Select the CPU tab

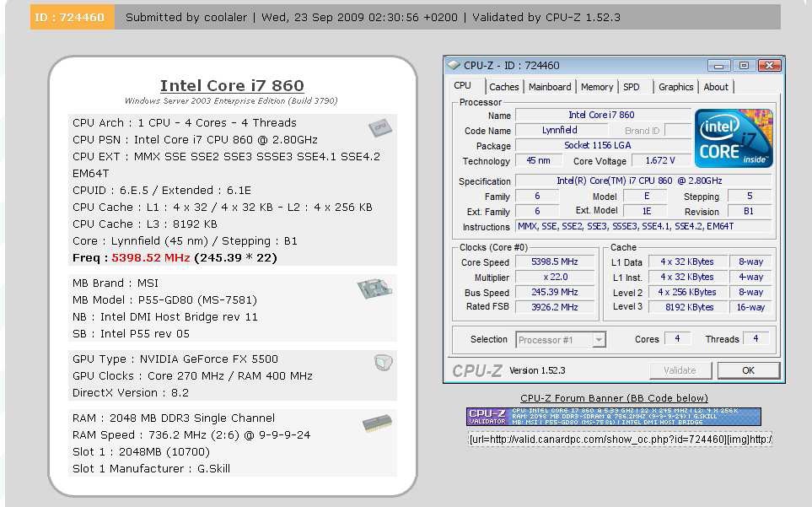pyautogui.click(x=462, y=86)
